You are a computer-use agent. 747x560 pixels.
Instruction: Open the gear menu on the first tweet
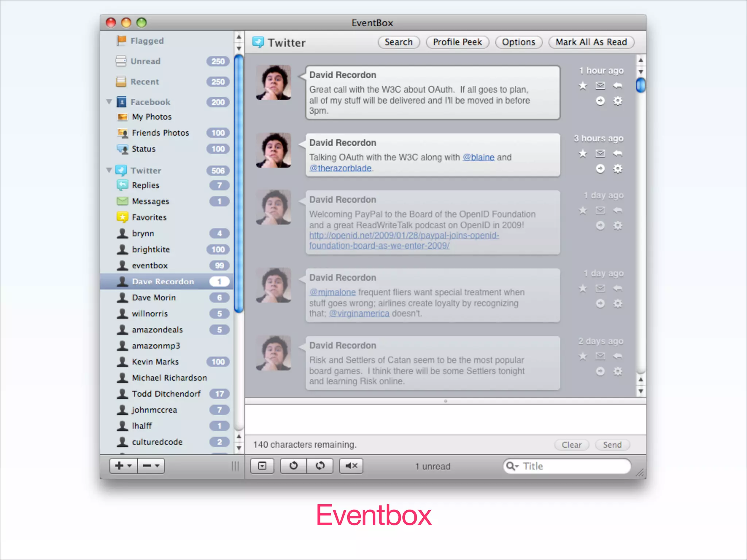tap(617, 101)
